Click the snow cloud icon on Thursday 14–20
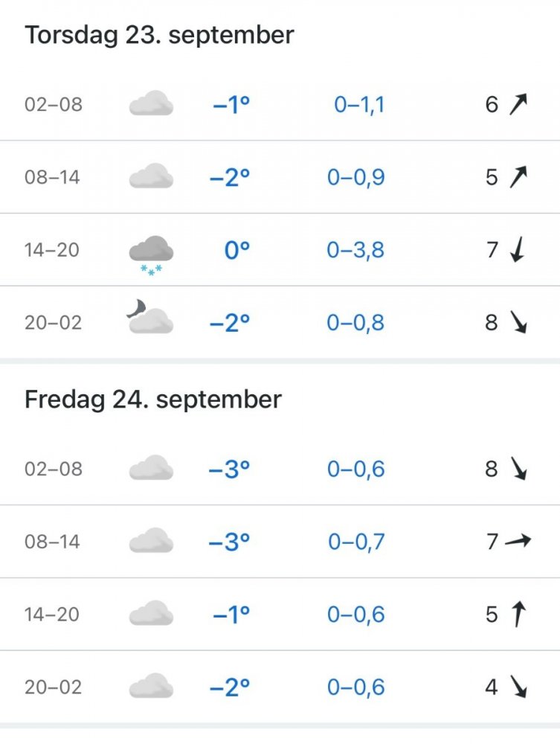560x744 pixels. pyautogui.click(x=151, y=254)
